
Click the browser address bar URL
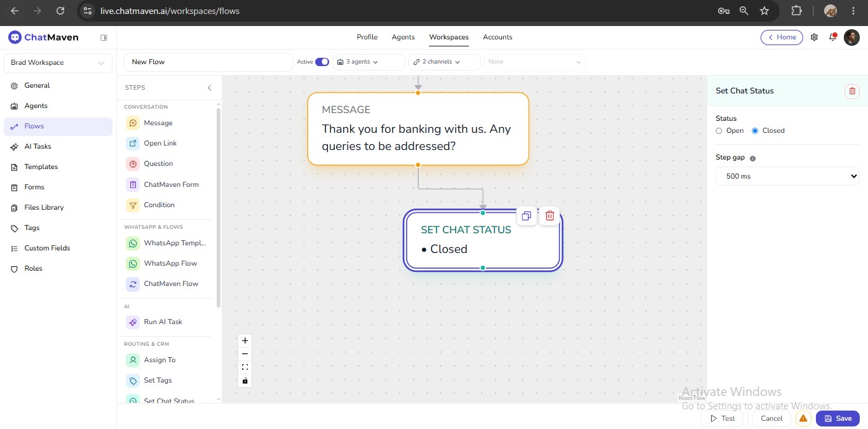point(170,11)
